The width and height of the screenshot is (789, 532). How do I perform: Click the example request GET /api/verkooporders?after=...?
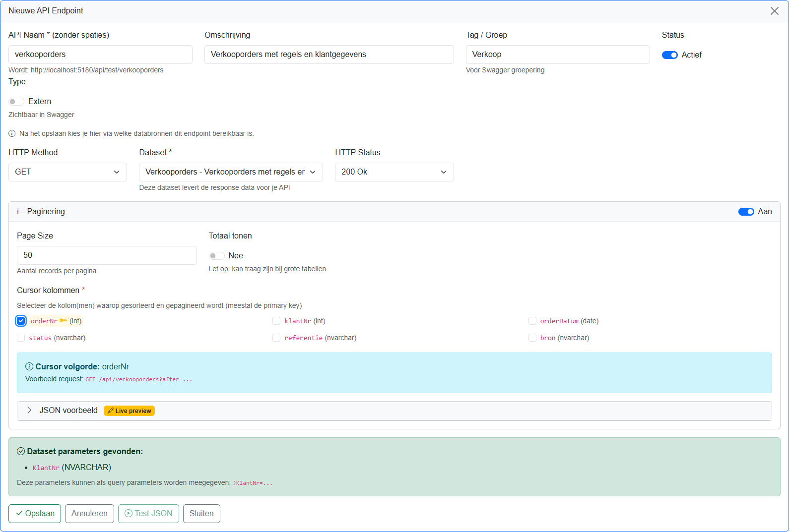coord(138,379)
